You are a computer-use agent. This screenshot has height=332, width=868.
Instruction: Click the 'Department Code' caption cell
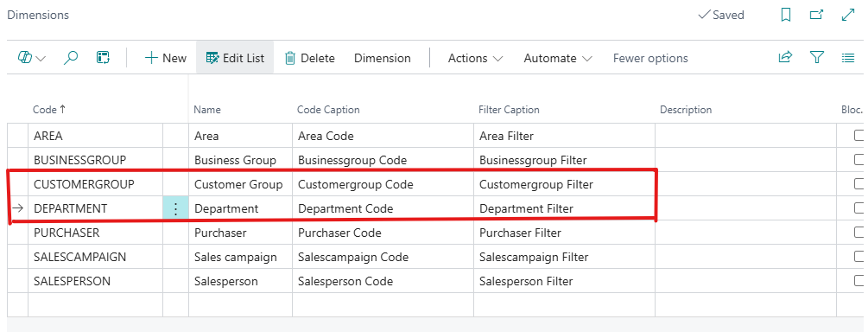383,208
